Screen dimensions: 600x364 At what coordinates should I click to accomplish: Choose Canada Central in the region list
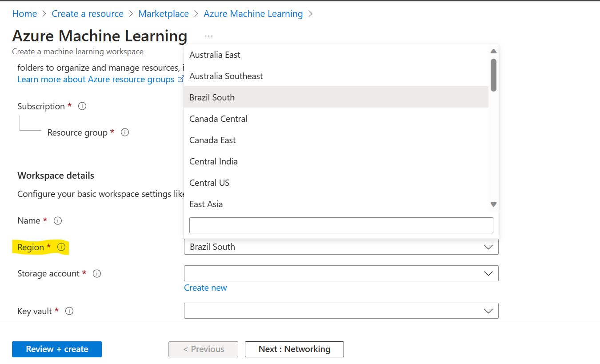(218, 119)
